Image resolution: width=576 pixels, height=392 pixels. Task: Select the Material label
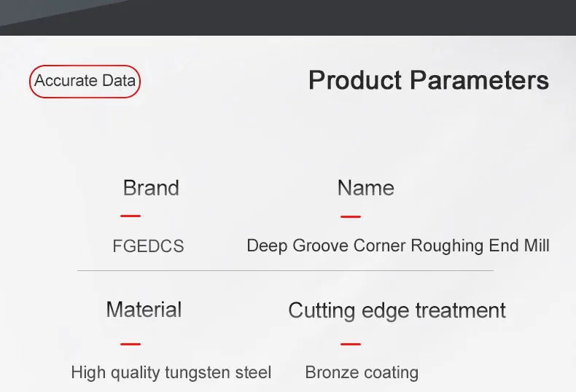click(x=144, y=310)
